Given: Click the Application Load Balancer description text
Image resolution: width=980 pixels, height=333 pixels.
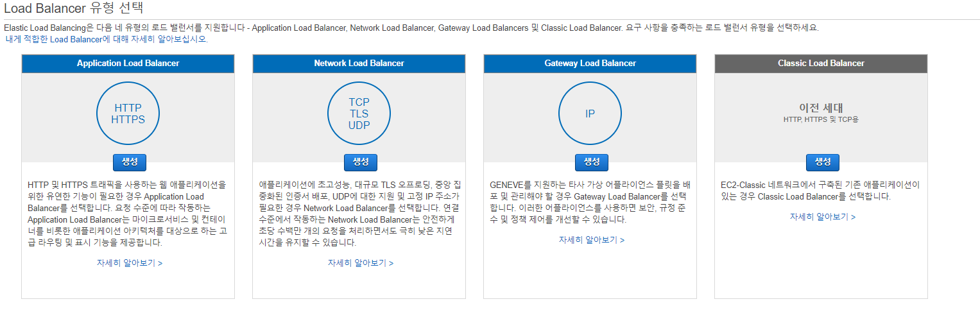Looking at the screenshot, I should tap(127, 214).
